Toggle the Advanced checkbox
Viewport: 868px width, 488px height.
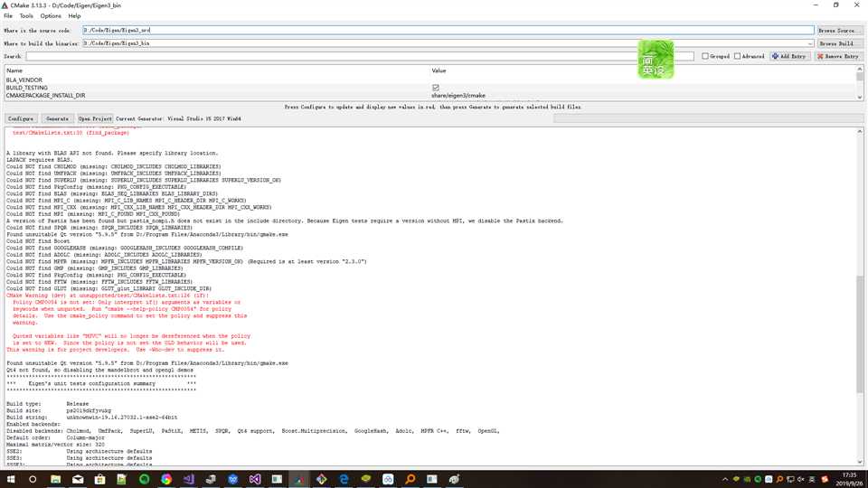tap(738, 56)
